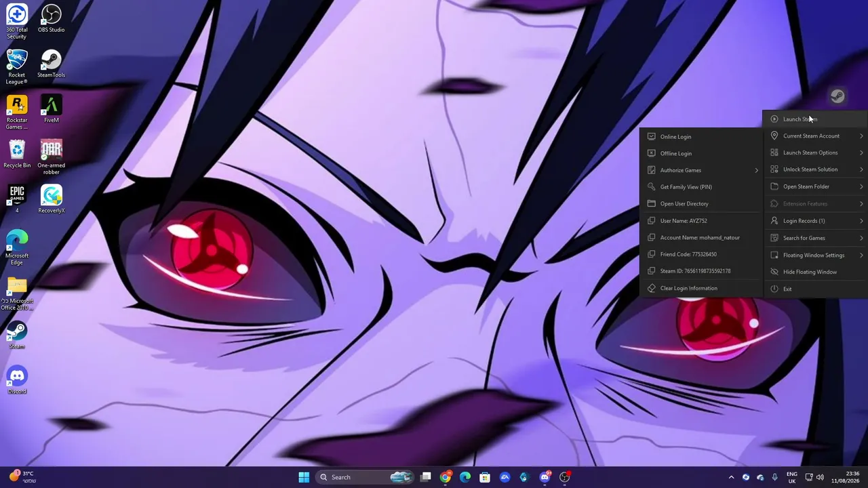Choose Launch Steam from the menu
Image resolution: width=868 pixels, height=488 pixels.
pyautogui.click(x=816, y=119)
